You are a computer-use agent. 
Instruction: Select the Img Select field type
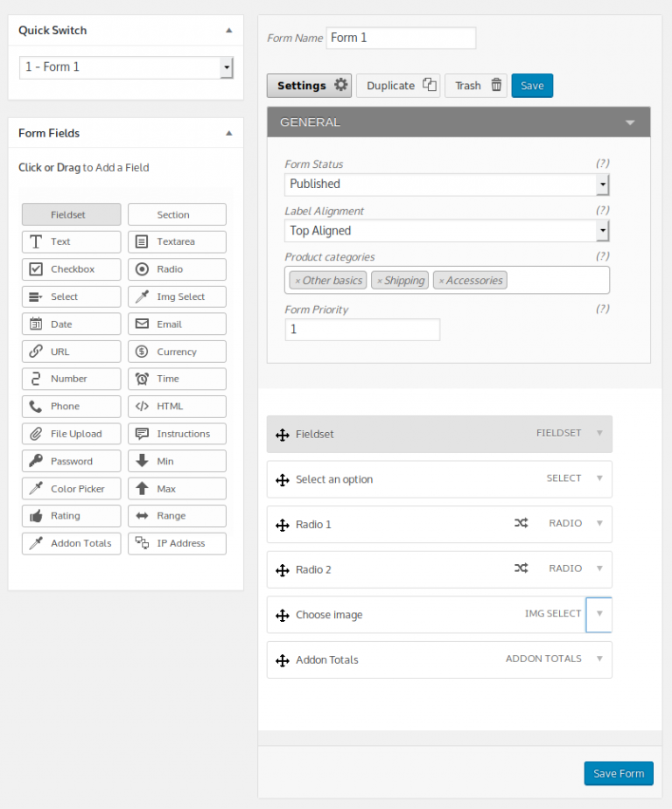177,296
